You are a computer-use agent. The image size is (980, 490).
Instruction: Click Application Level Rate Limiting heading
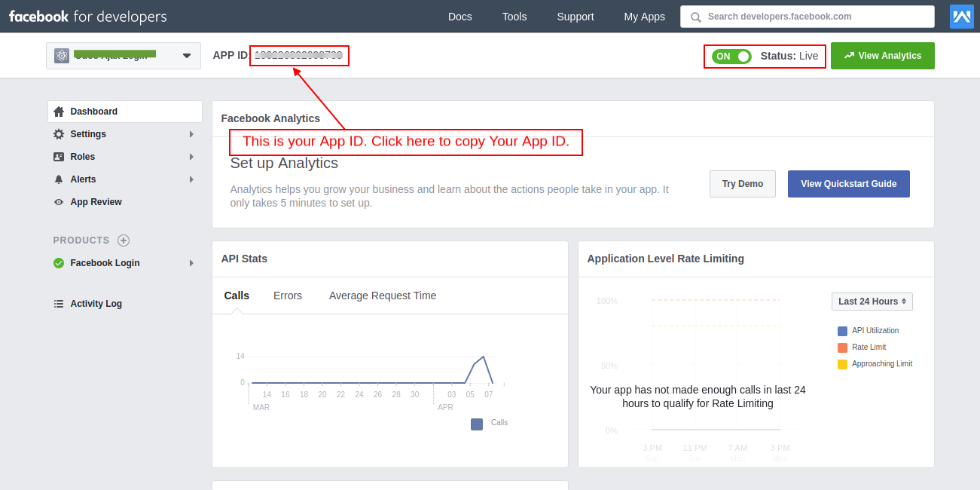click(665, 259)
